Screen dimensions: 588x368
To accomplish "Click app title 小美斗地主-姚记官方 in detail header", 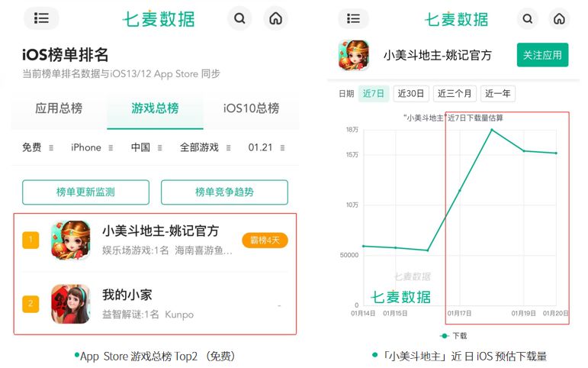I will point(437,56).
